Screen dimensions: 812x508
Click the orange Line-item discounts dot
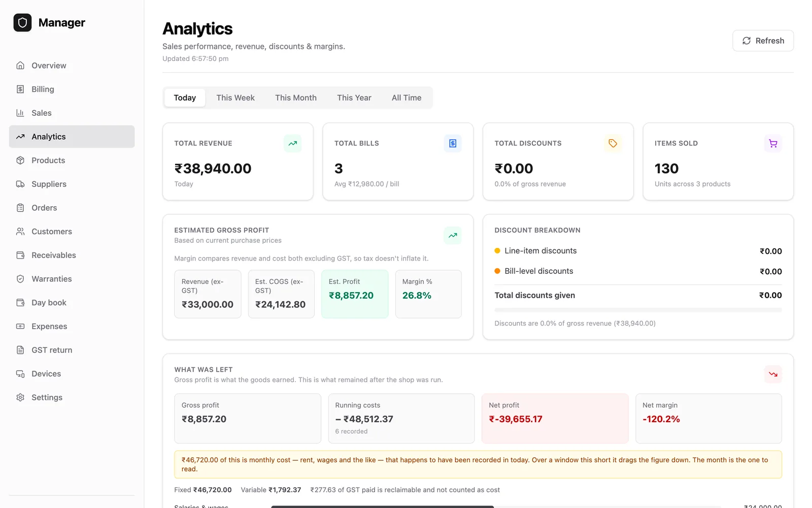497,250
